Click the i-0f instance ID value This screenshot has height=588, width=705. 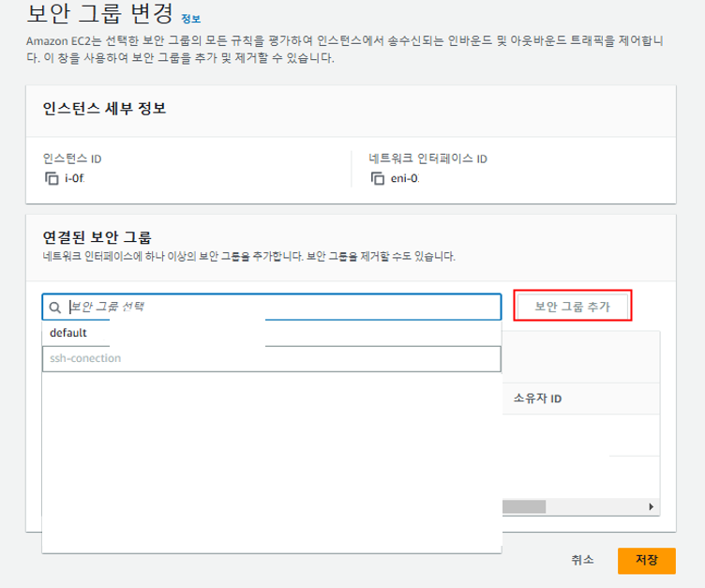pyautogui.click(x=75, y=178)
